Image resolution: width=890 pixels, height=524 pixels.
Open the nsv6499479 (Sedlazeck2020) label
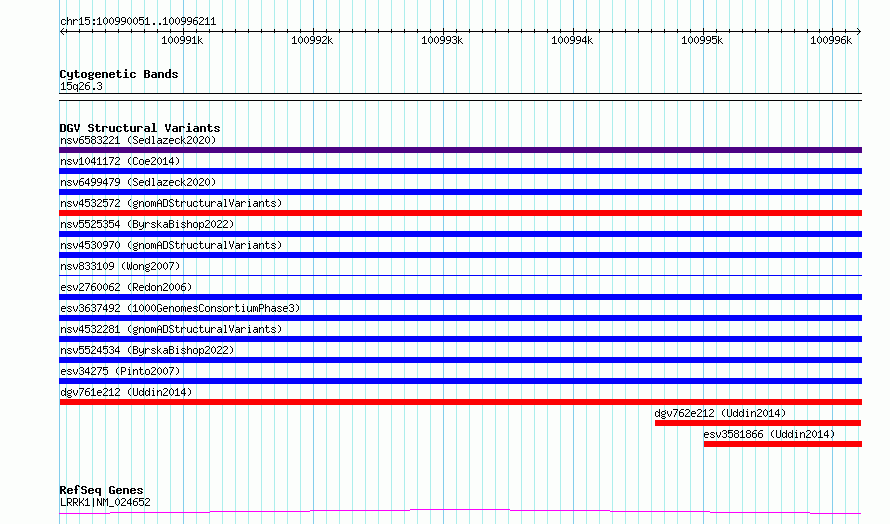tap(138, 182)
